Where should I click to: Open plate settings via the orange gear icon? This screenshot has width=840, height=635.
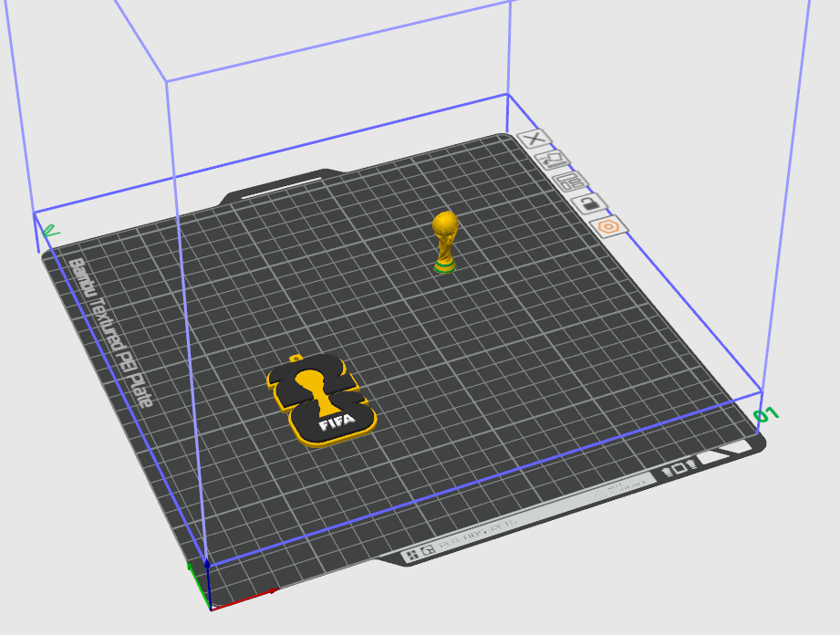609,226
